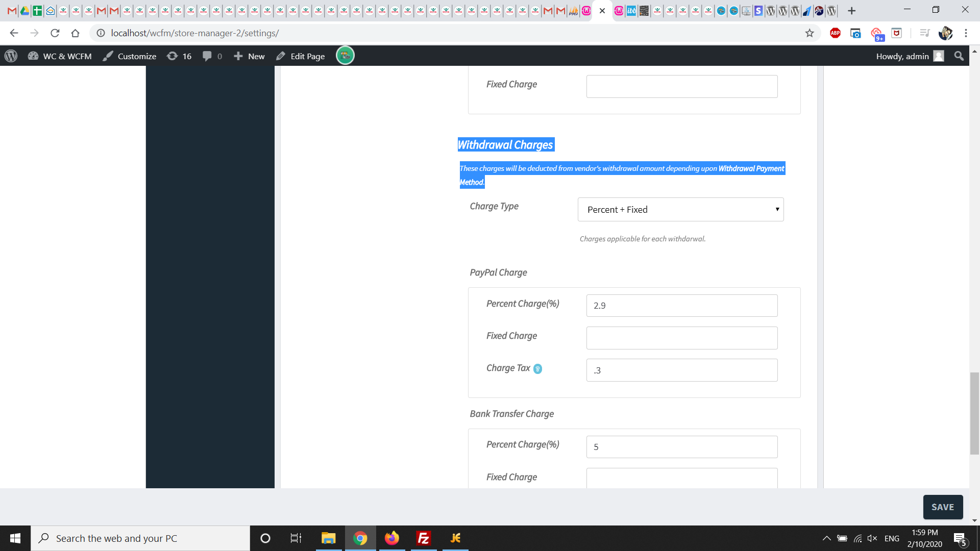Click the 'PayPal Charge' section label
This screenshot has width=980, height=551.
click(x=498, y=272)
